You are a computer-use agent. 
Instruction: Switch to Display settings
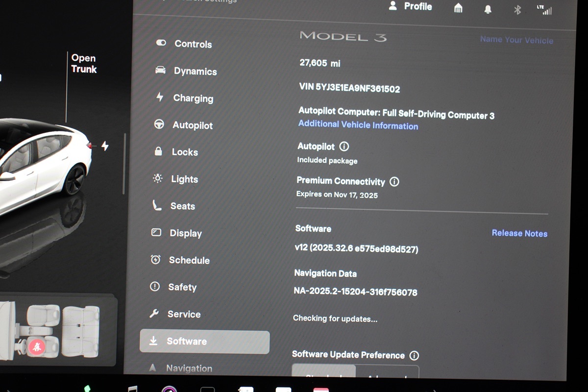185,233
